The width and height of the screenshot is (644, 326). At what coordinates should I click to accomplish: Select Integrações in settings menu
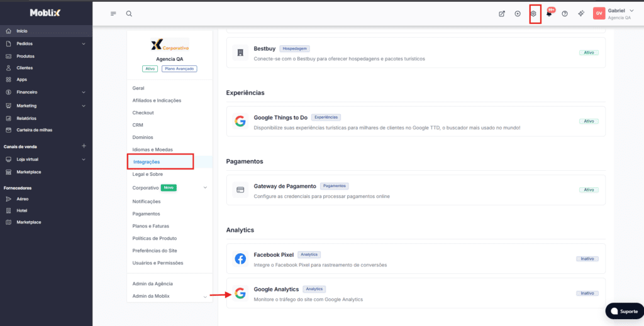(x=147, y=162)
